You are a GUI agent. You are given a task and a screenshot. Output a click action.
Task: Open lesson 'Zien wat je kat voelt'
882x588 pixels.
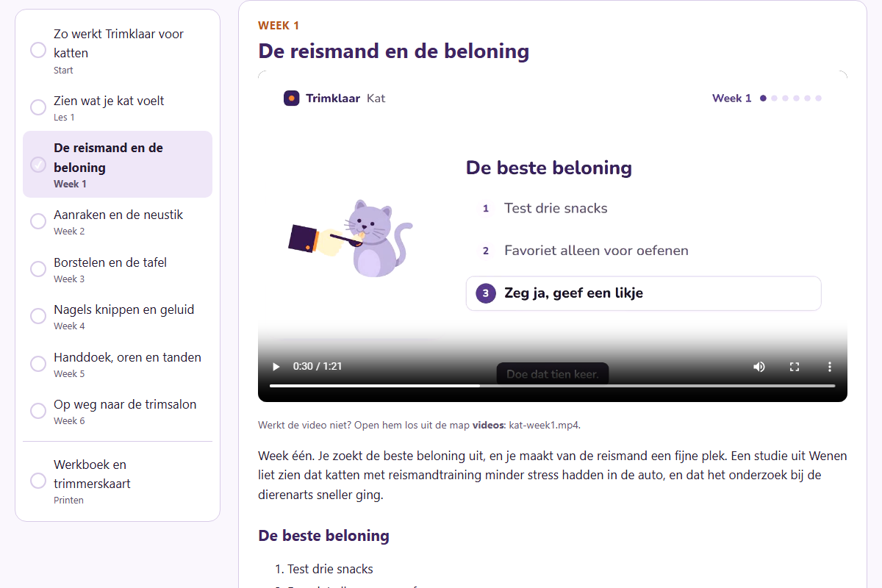pos(118,107)
